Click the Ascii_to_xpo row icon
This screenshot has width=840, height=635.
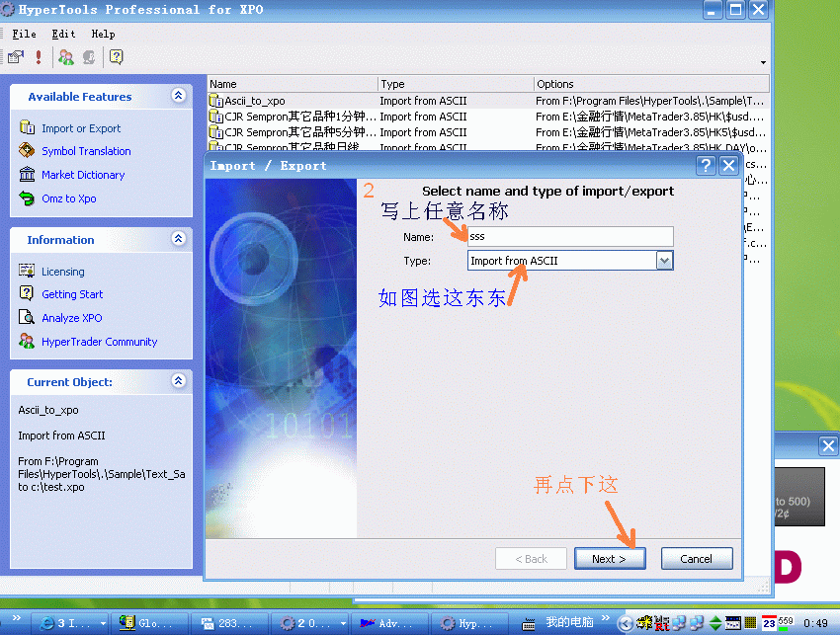[215, 101]
